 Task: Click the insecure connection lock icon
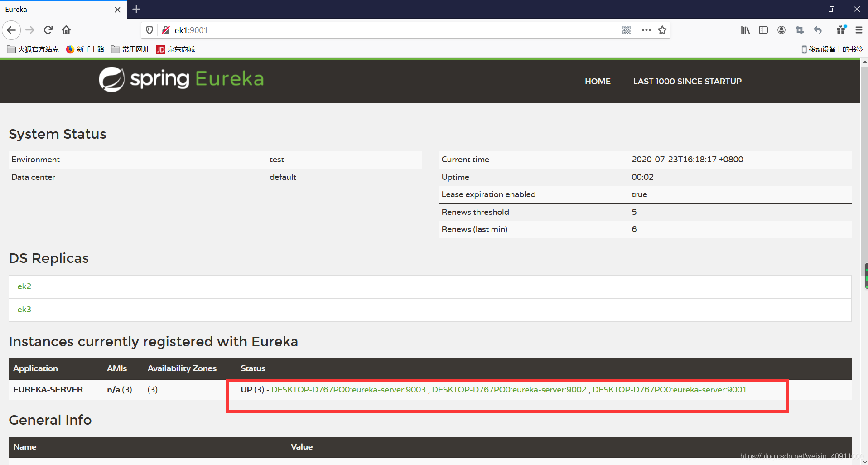pos(166,30)
